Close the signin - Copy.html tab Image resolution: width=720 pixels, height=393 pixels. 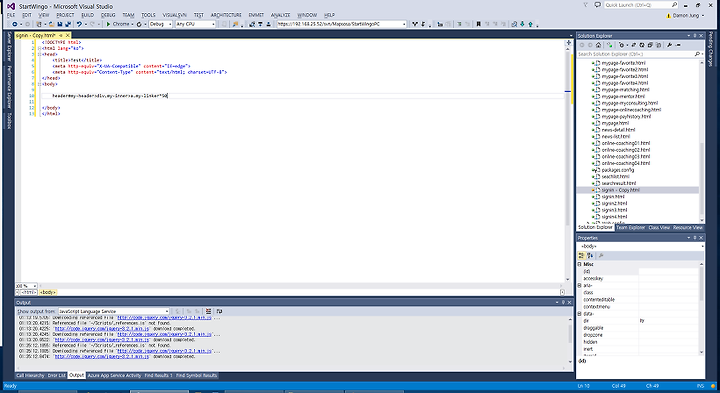tap(68, 35)
